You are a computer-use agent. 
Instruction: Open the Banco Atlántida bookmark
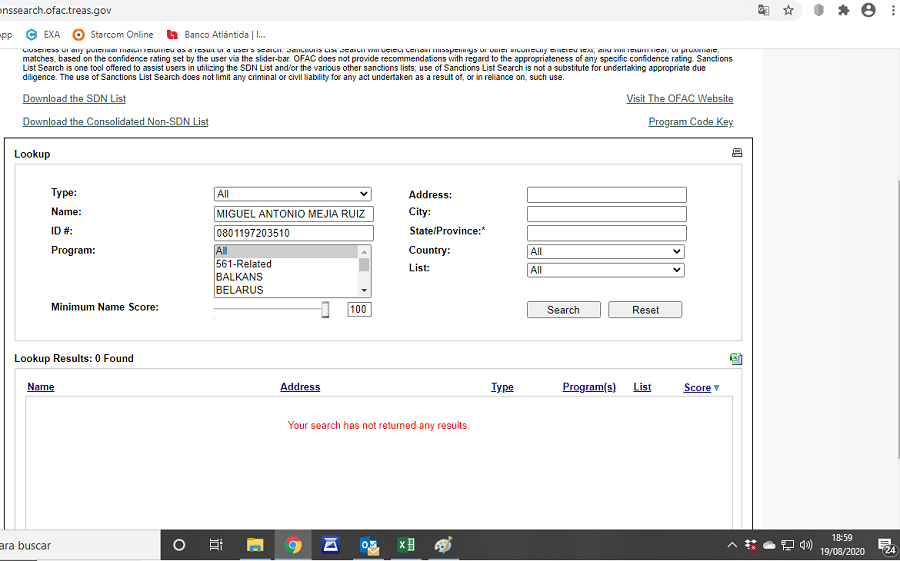pos(216,34)
